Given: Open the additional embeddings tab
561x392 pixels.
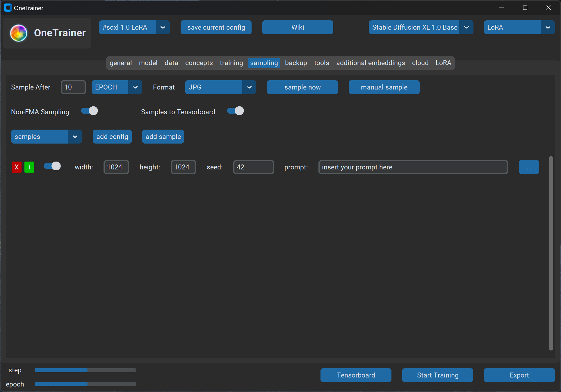Looking at the screenshot, I should [x=370, y=63].
